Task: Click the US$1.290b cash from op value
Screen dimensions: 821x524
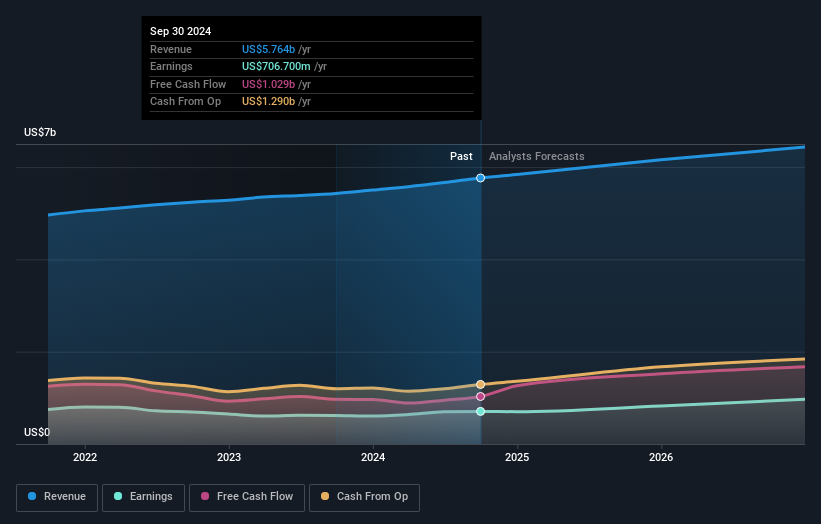Action: coord(268,102)
